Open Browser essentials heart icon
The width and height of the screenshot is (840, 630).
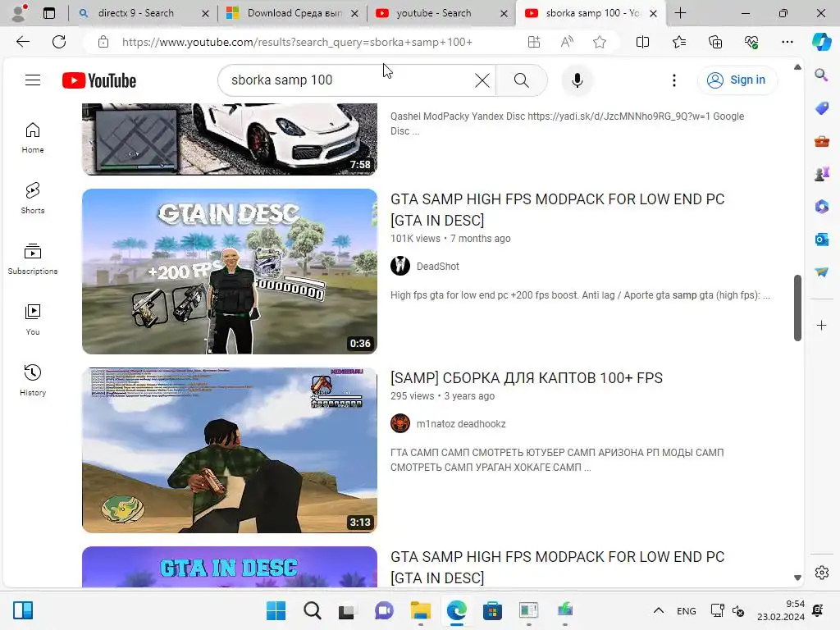tap(751, 42)
